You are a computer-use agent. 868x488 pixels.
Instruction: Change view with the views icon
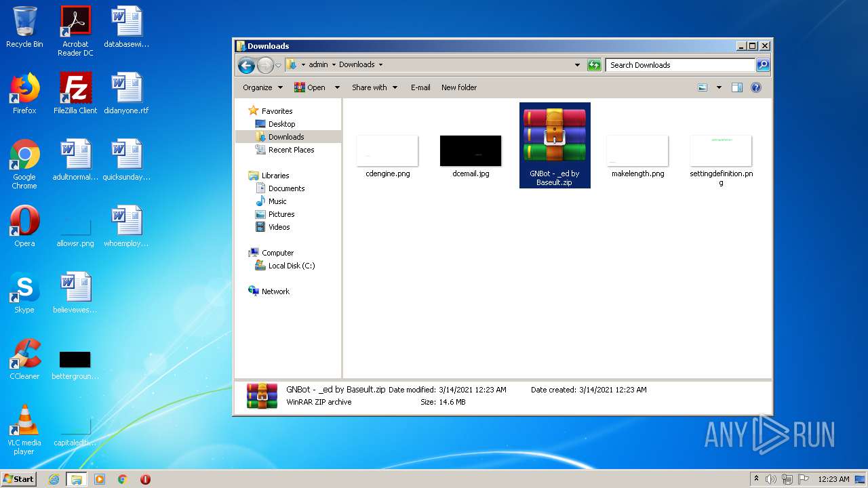(x=703, y=87)
